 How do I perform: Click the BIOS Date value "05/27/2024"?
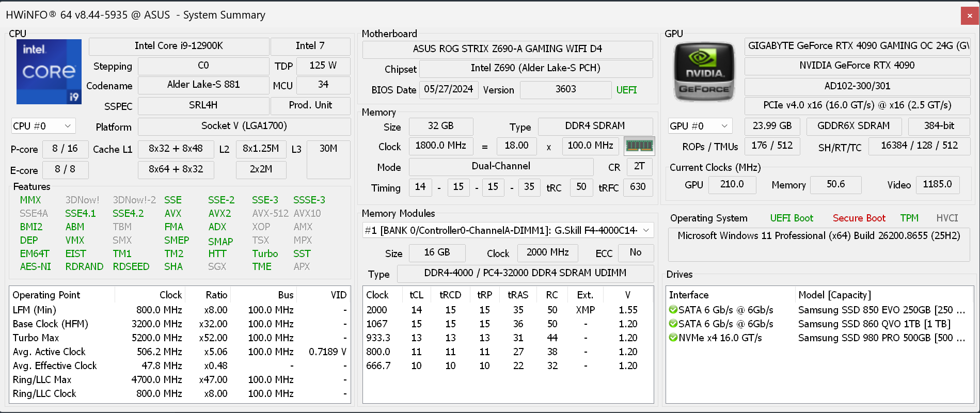pyautogui.click(x=448, y=89)
